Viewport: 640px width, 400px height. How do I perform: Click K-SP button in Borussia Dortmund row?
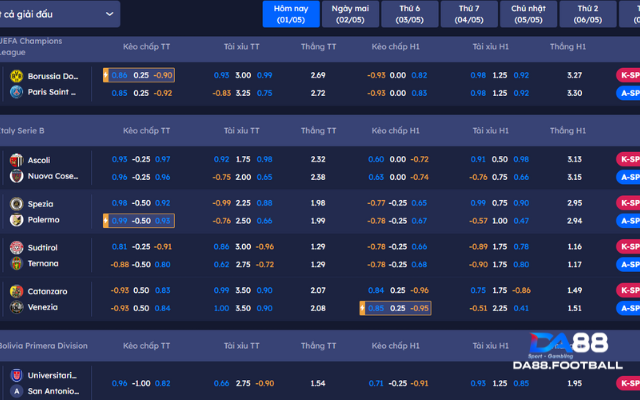tap(629, 75)
